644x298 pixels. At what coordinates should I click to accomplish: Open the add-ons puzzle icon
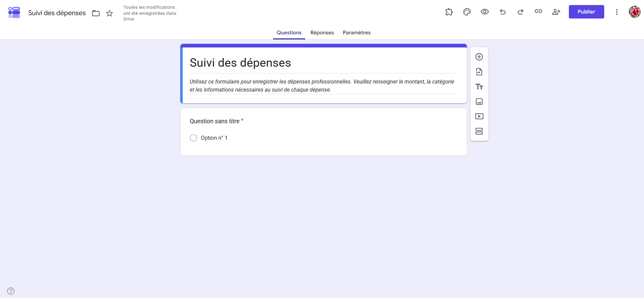[x=449, y=12]
